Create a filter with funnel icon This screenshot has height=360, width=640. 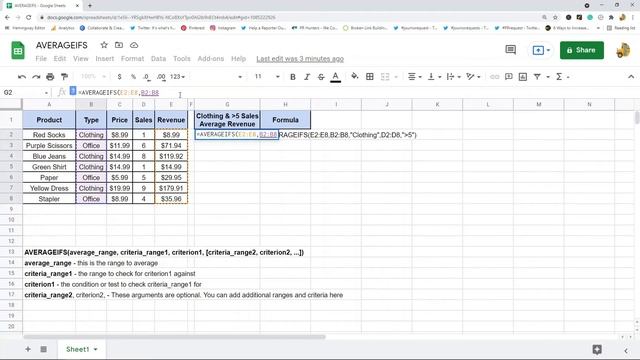(537, 77)
